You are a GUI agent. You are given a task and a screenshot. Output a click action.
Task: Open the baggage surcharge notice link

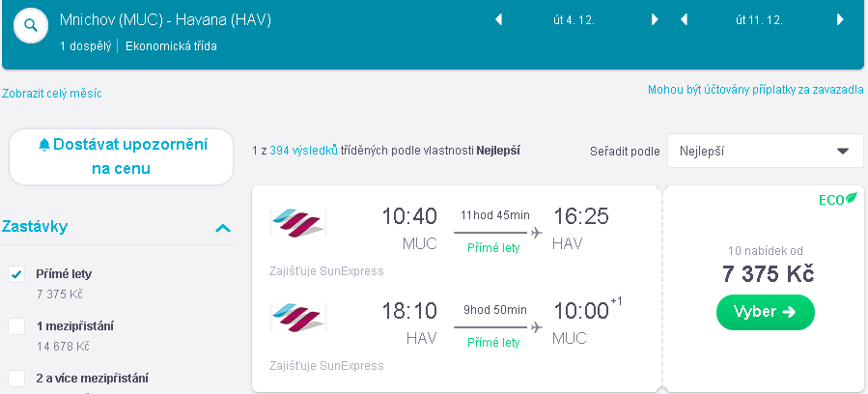pyautogui.click(x=756, y=90)
